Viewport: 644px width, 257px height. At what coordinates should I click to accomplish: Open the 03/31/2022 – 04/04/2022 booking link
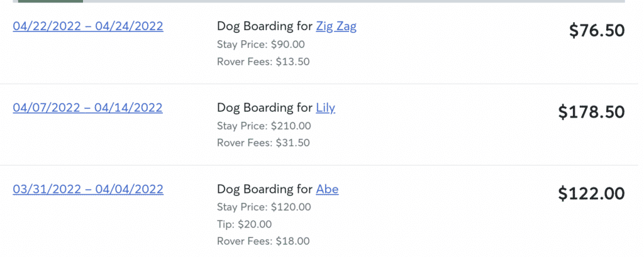pos(88,189)
